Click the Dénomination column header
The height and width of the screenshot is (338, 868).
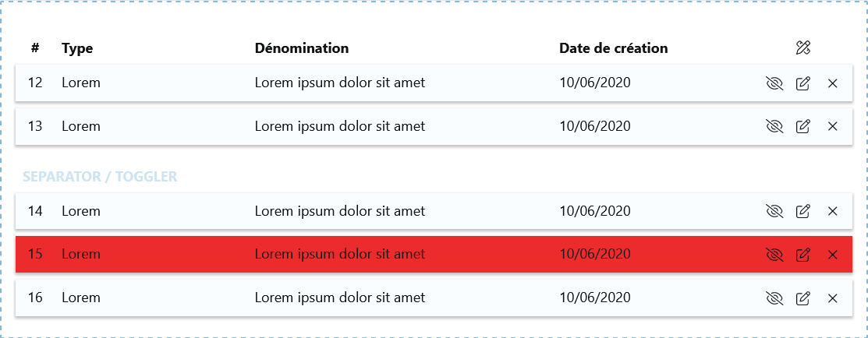302,48
